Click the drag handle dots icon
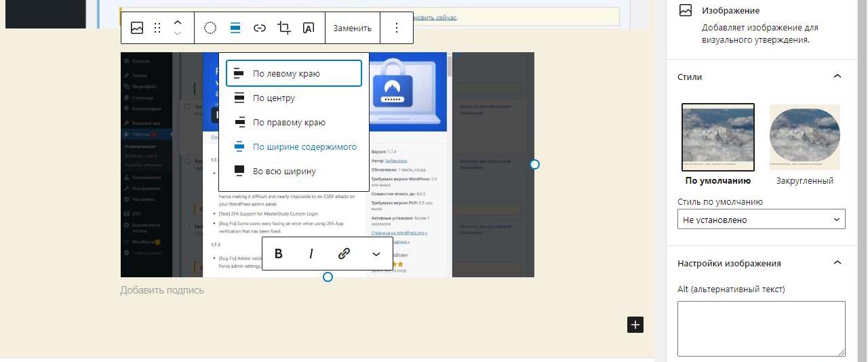868x362 pixels. [x=157, y=28]
